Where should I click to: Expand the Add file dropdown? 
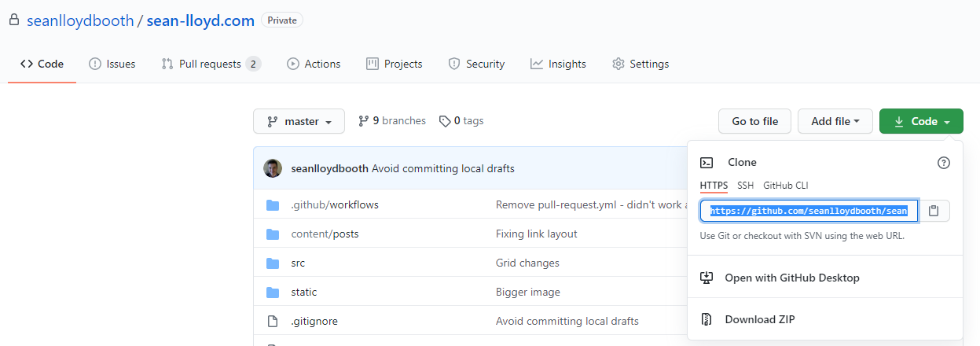tap(835, 121)
